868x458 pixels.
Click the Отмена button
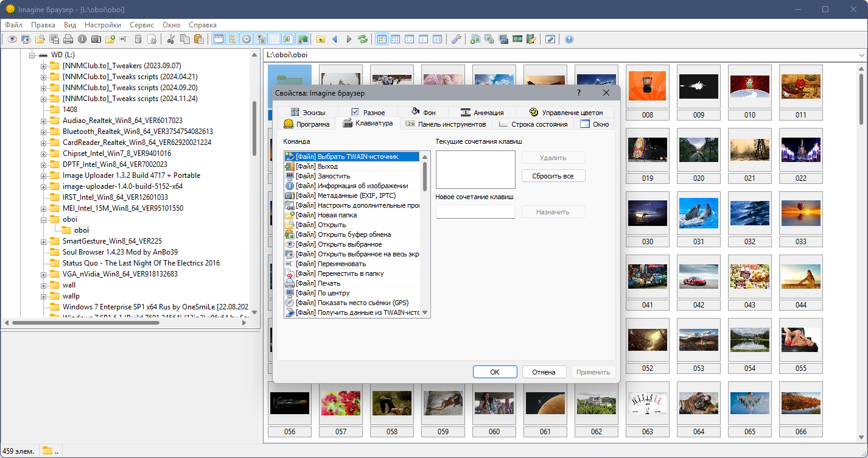click(x=544, y=372)
